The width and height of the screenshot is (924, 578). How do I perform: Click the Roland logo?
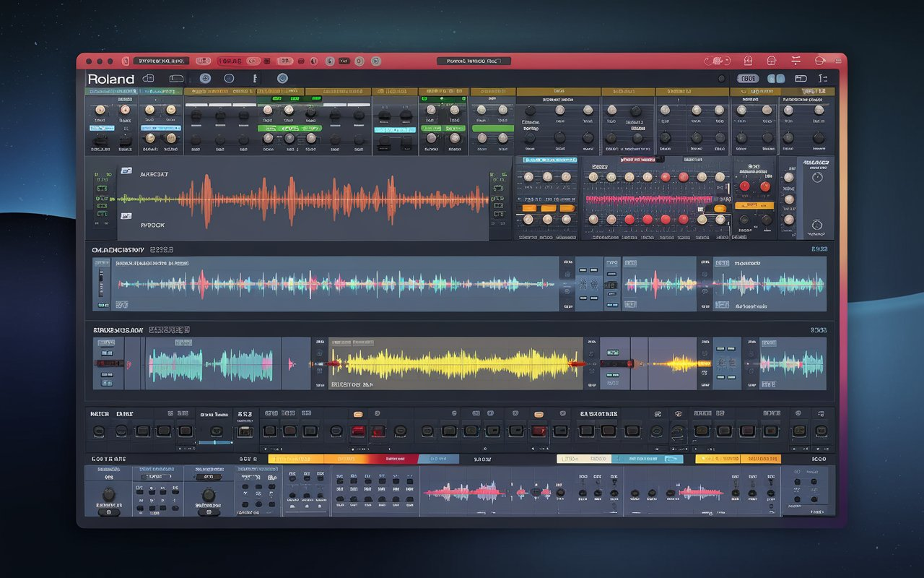110,79
